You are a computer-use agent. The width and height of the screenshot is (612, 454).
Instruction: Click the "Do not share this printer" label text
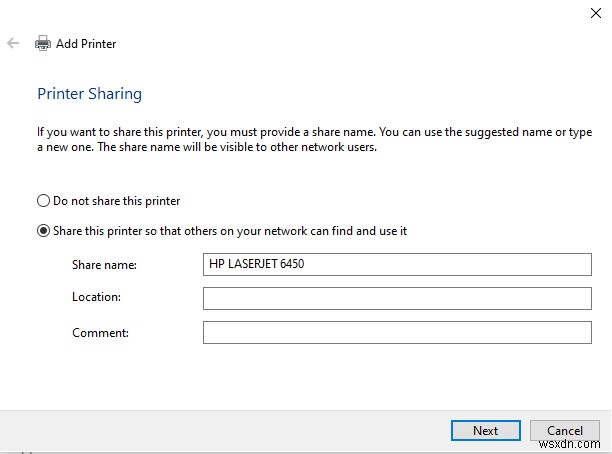pos(117,201)
